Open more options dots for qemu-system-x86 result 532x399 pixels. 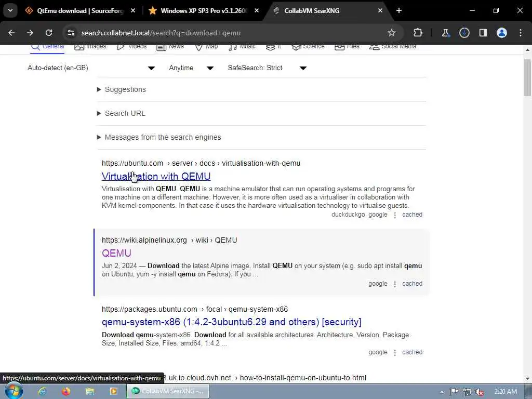click(395, 353)
